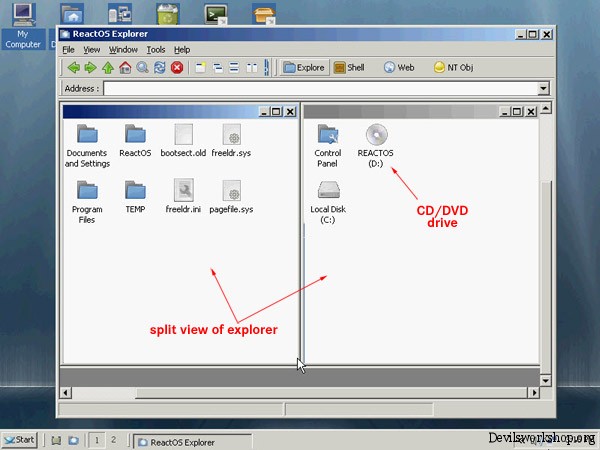
Task: Click the horizontal scrollbar right arrow
Action: pos(534,393)
